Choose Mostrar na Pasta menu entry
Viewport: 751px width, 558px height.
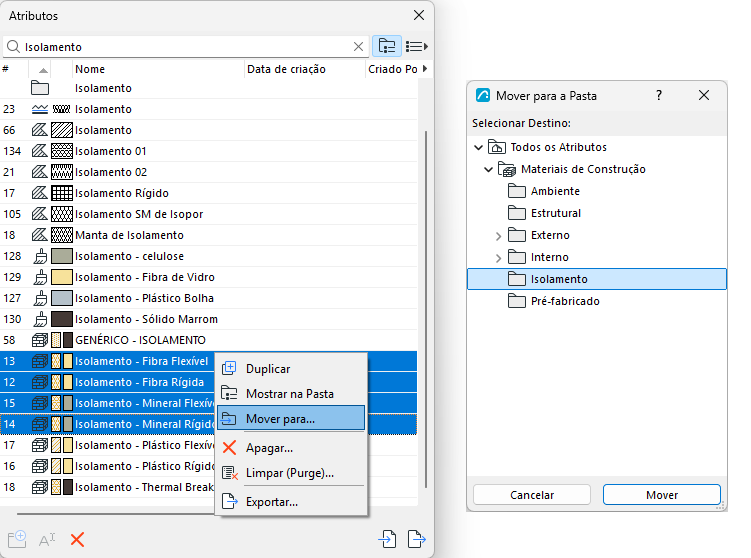click(x=291, y=394)
